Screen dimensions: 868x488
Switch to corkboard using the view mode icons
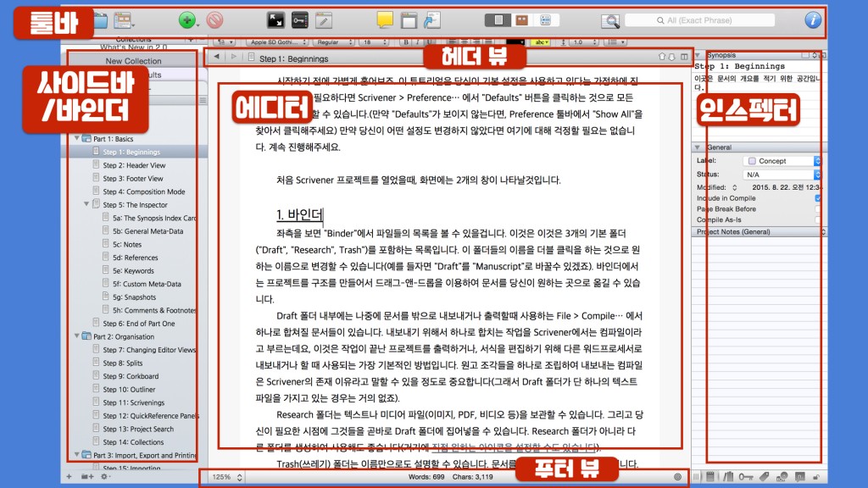[522, 19]
